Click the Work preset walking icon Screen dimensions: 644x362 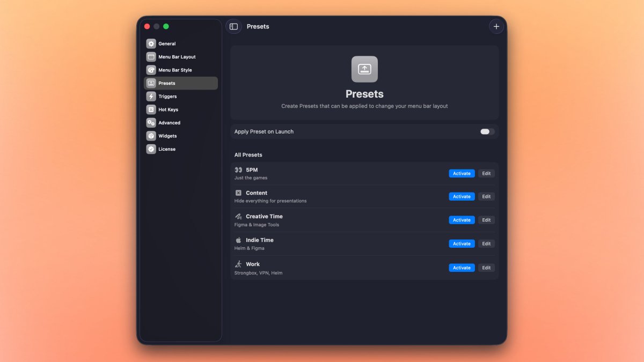[238, 264]
